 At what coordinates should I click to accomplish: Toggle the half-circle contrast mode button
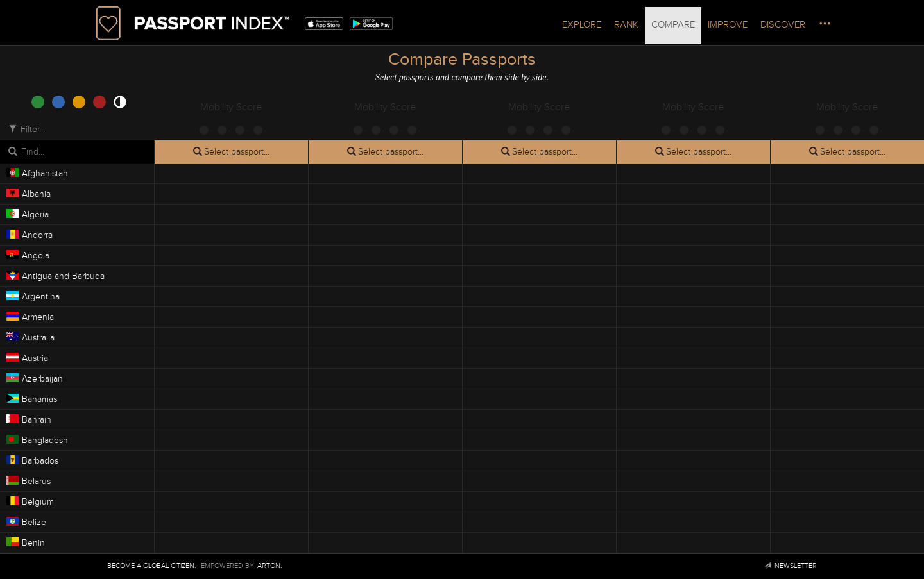[120, 102]
